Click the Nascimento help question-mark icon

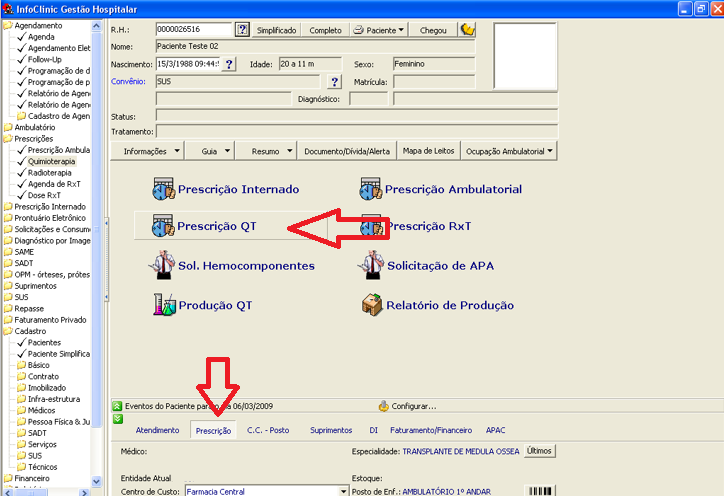pos(229,64)
